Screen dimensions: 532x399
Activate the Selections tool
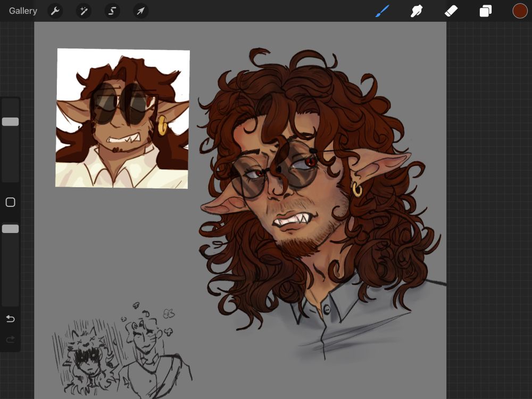(112, 11)
